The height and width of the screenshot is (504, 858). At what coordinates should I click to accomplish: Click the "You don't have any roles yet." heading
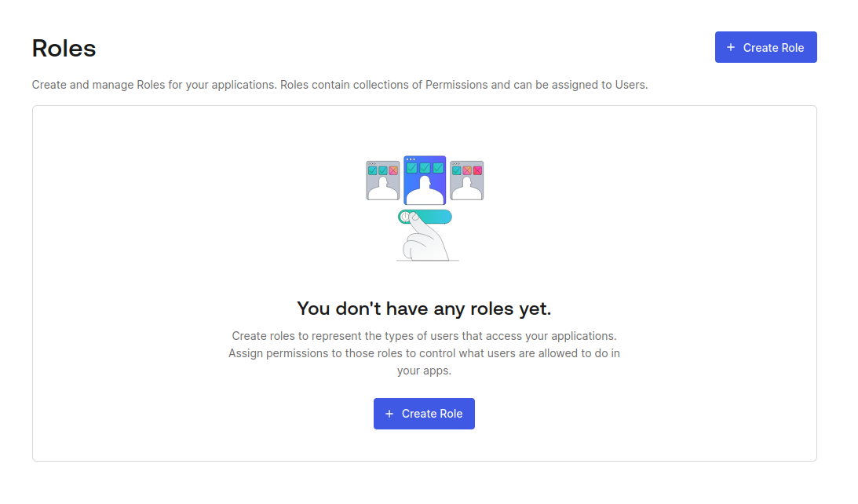pos(424,309)
